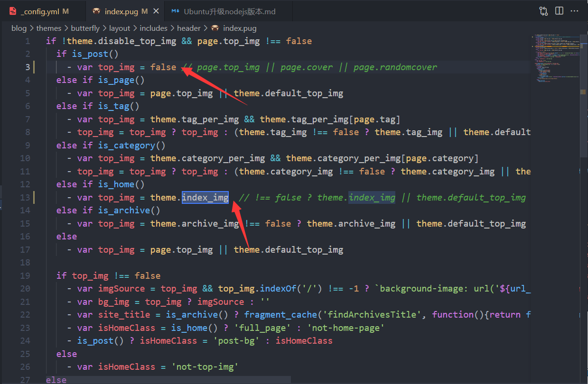Click the code minimap overview
This screenshot has height=384, width=588.
(x=555, y=59)
